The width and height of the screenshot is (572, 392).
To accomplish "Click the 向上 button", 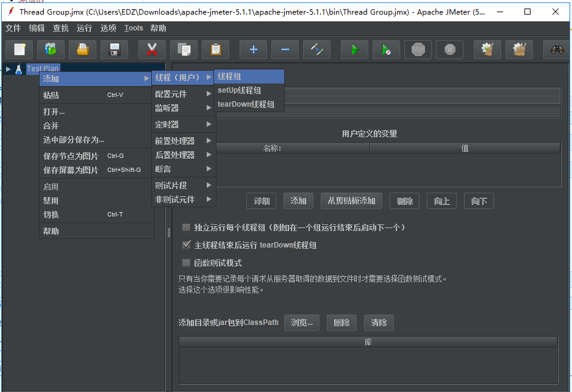I will pyautogui.click(x=442, y=201).
